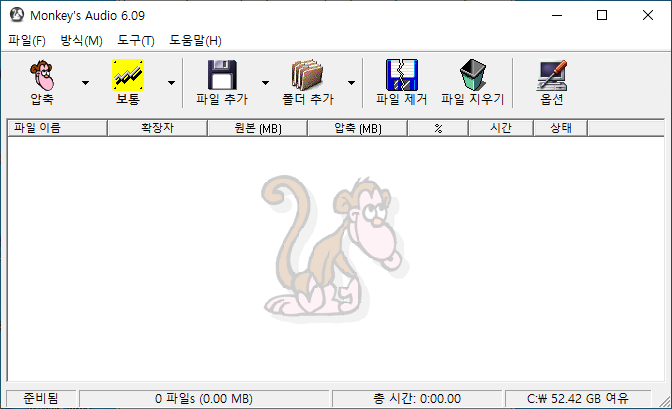Sort by the 상태 column header
The width and height of the screenshot is (672, 409).
pos(561,128)
